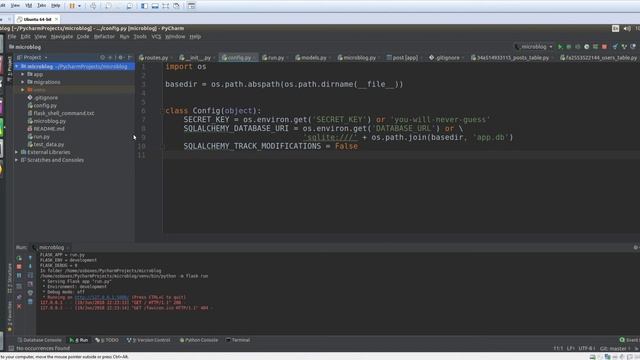The height and width of the screenshot is (360, 640).
Task: Print Run console output icon
Action: point(30,293)
